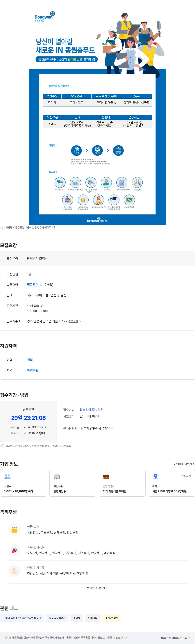Click the 1,001 ~ 10,000명 이하 value
The height and width of the screenshot is (644, 195).
pos(18,491)
